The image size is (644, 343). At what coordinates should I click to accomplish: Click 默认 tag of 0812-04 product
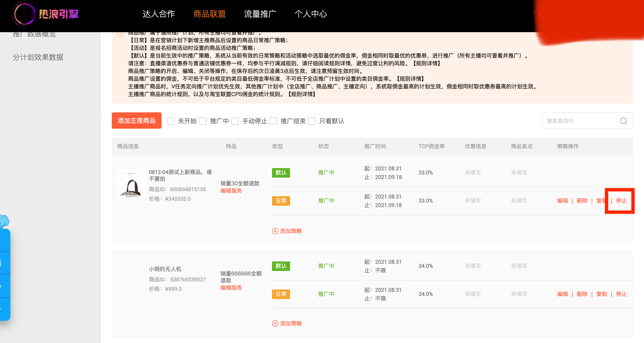click(x=281, y=173)
